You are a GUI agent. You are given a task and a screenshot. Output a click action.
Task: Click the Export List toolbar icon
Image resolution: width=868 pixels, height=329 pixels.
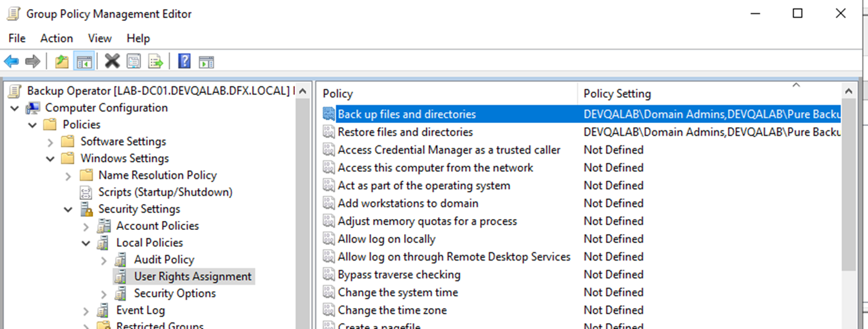pos(156,61)
